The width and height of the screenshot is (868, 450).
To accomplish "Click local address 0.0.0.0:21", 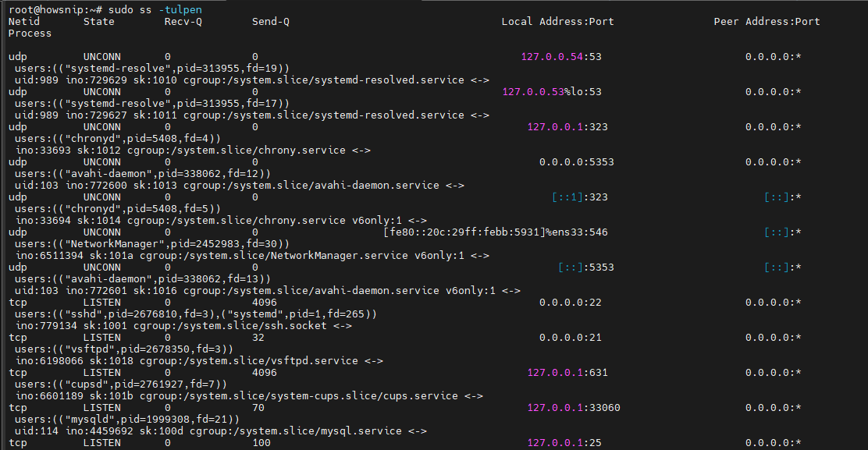I will pyautogui.click(x=570, y=337).
